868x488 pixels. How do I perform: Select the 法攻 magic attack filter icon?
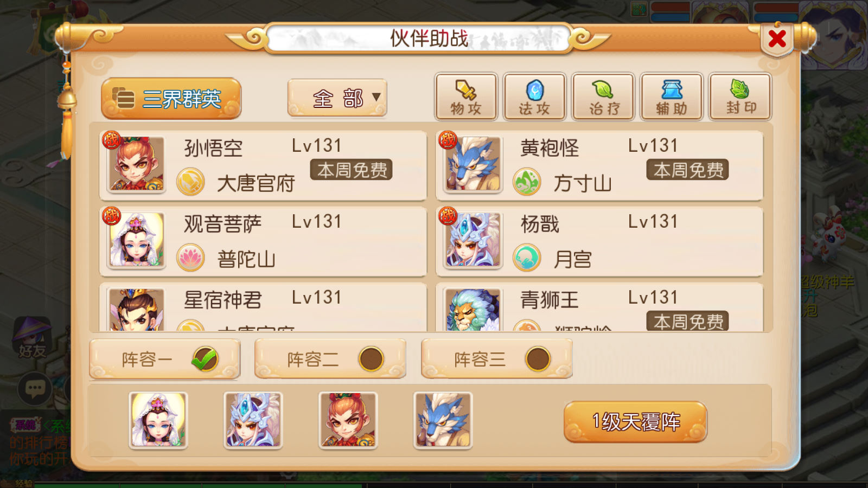point(534,97)
